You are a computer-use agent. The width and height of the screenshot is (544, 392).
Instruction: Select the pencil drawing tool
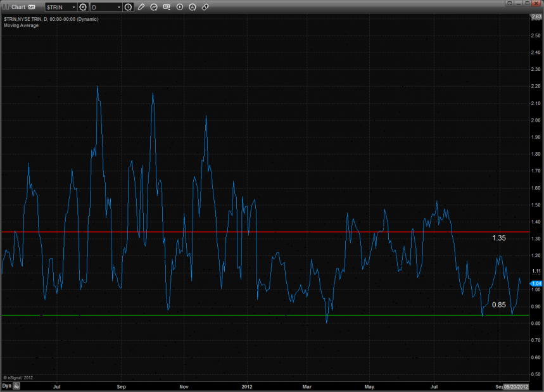(141, 7)
